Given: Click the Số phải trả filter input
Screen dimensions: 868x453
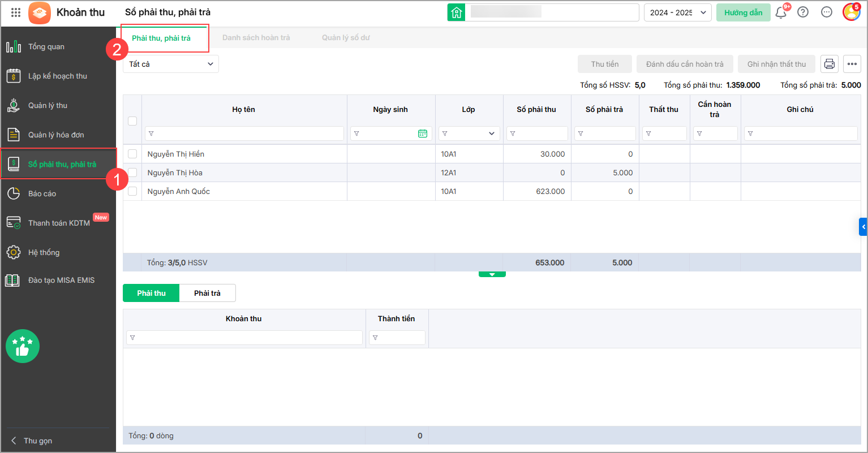Looking at the screenshot, I should (605, 133).
